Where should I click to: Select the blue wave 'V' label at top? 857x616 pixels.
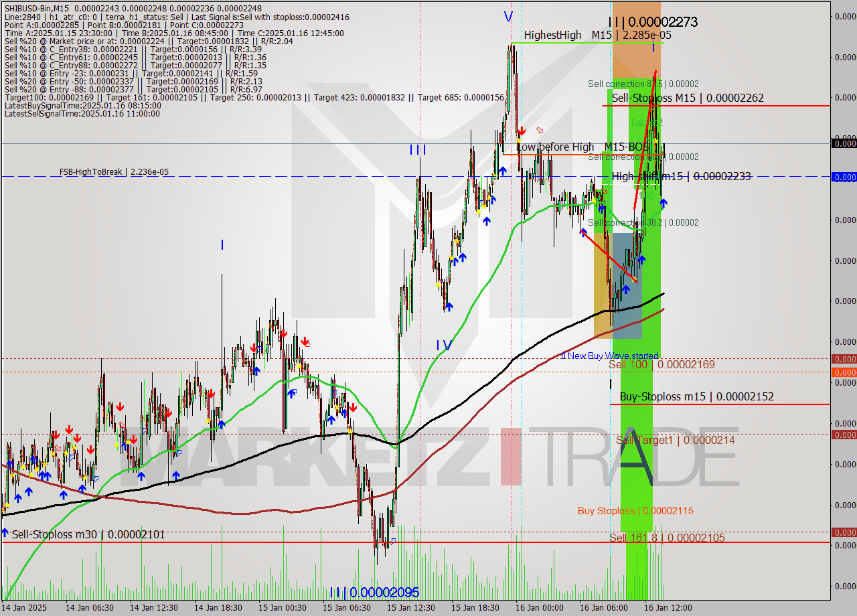coord(508,17)
